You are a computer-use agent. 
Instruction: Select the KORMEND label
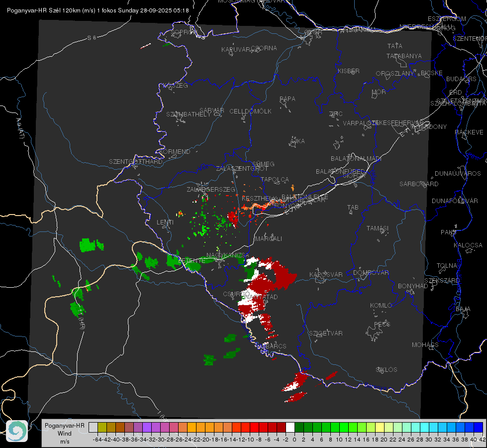coord(175,152)
